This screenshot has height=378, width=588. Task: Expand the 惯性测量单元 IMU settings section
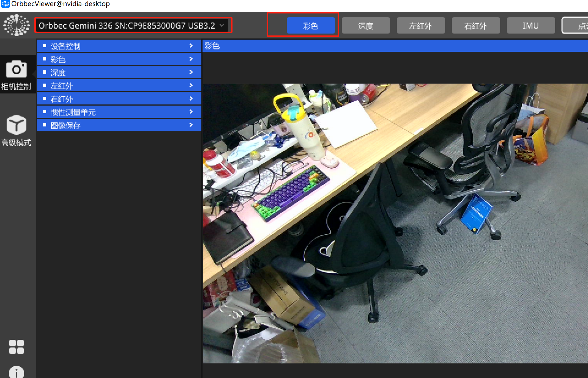119,112
